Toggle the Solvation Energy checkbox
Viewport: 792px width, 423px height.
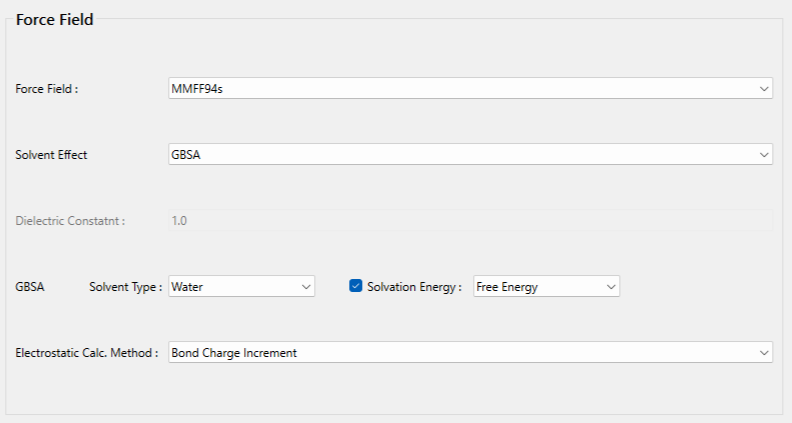(355, 286)
